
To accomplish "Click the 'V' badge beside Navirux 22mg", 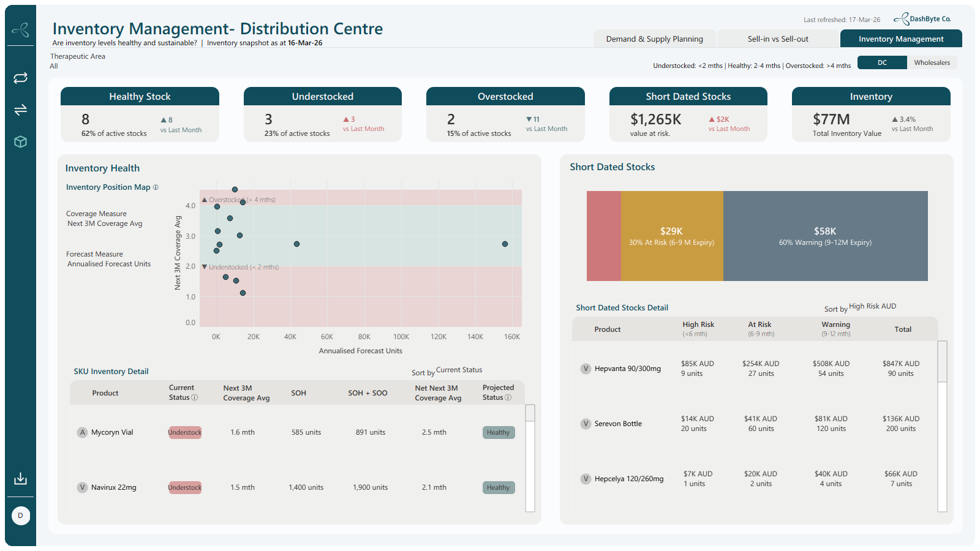I will (83, 487).
